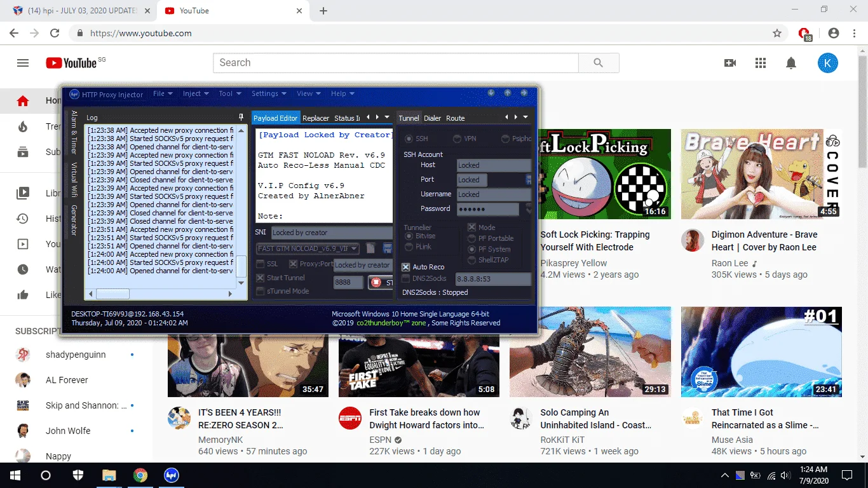Click the red extension icon with badge 18
This screenshot has height=488, width=868.
pyautogui.click(x=804, y=34)
